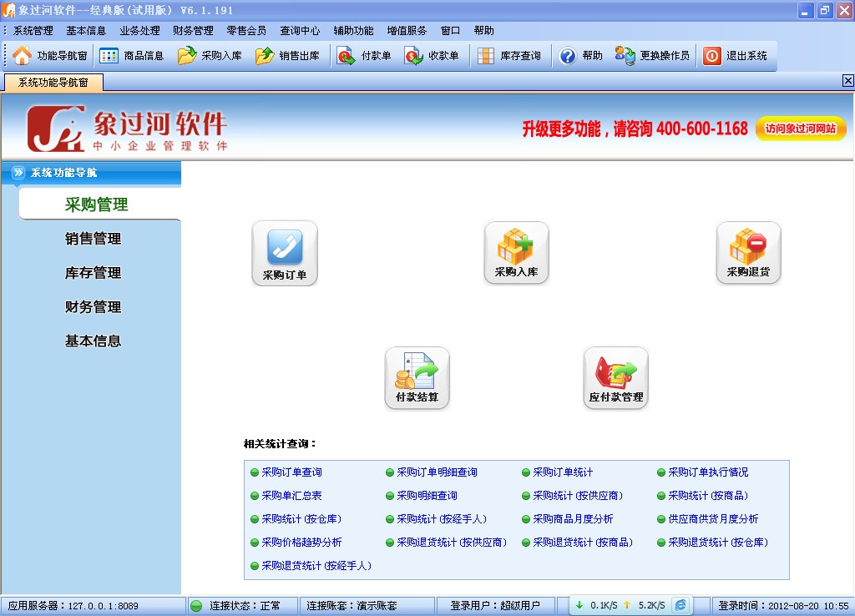The image size is (855, 616).
Task: Click the 登录时间 status bar entry
Action: coord(783,606)
